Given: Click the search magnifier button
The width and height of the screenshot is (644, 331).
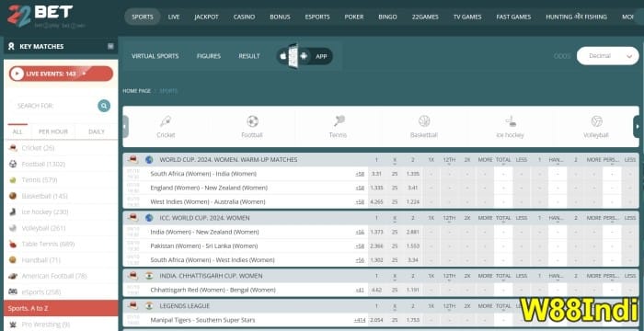Looking at the screenshot, I should pyautogui.click(x=104, y=106).
